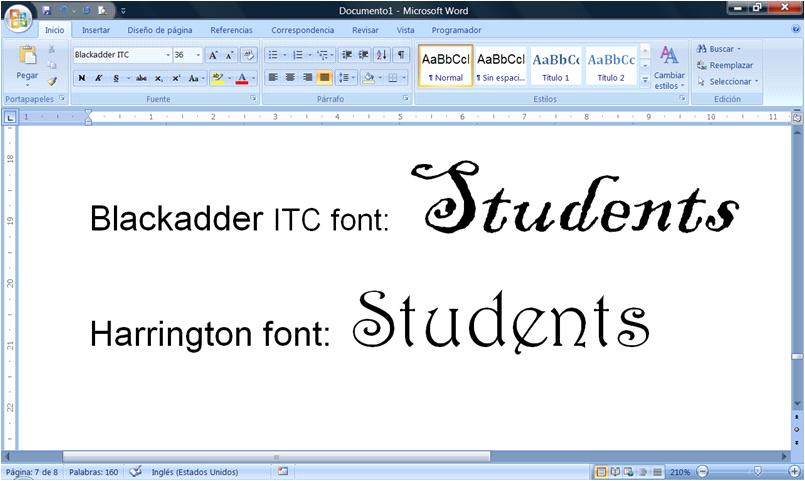Sort text with A-Z sort icon
Image resolution: width=805 pixels, height=481 pixels.
click(381, 55)
